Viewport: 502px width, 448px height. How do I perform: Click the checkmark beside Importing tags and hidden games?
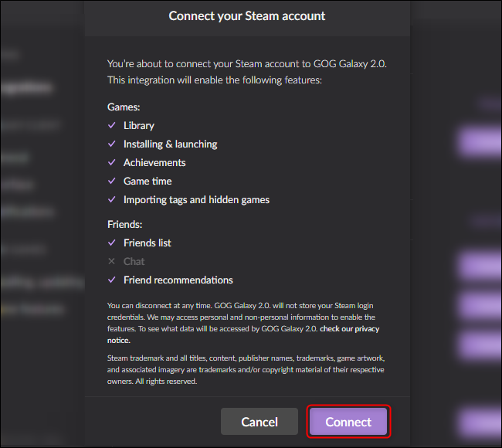111,200
